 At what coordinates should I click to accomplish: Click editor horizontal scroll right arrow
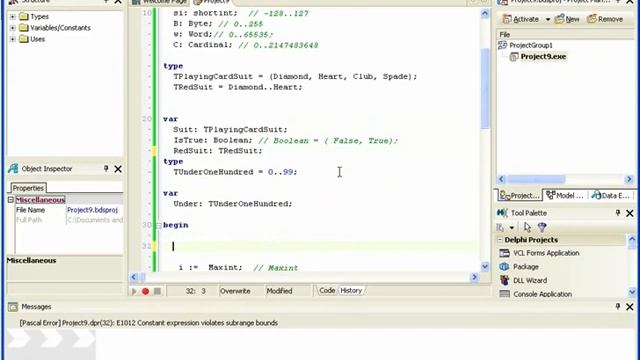pos(474,277)
